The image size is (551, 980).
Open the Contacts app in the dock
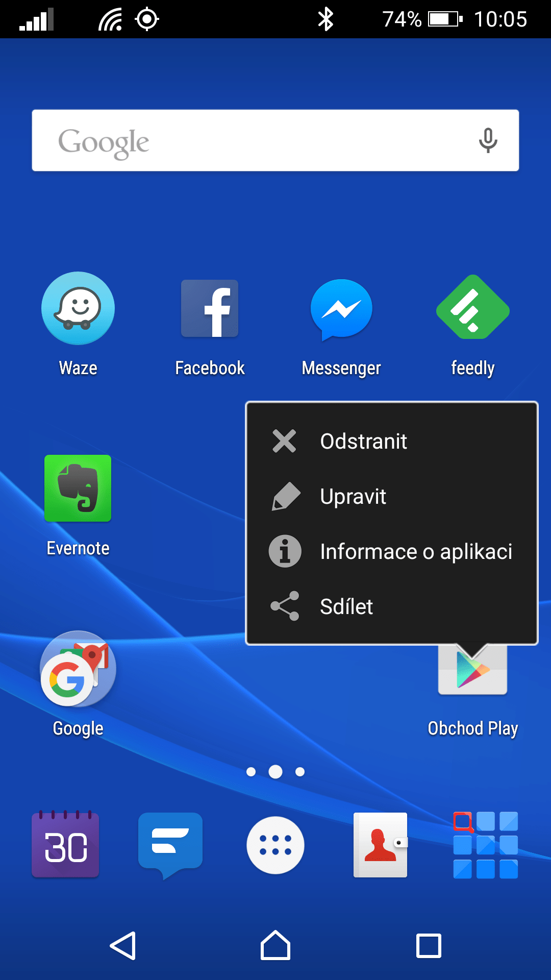[x=381, y=845]
